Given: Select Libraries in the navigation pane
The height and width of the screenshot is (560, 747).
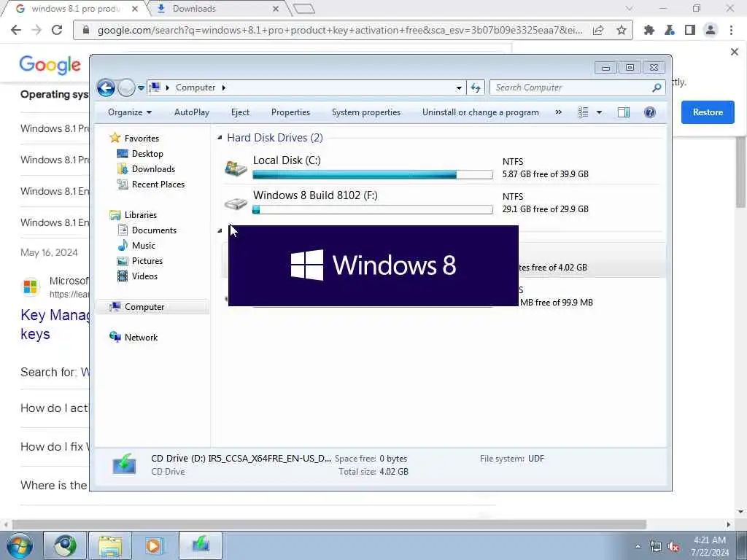Looking at the screenshot, I should 141,215.
